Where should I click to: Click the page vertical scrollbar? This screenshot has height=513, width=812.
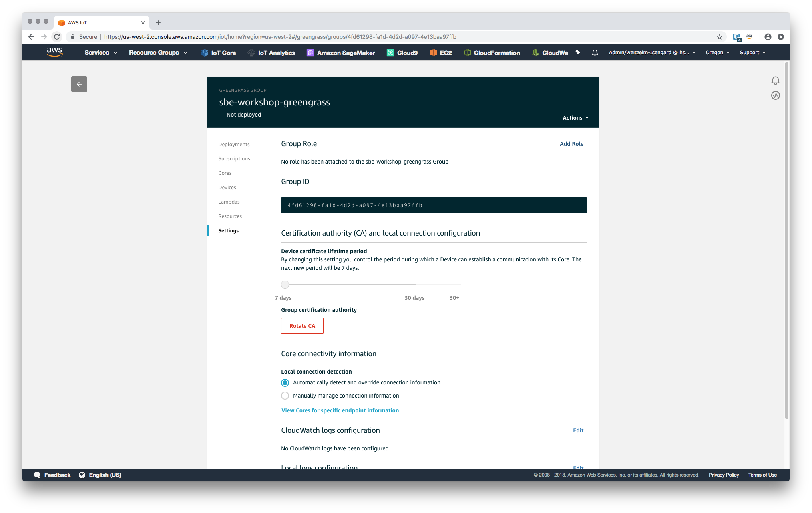tap(787, 240)
